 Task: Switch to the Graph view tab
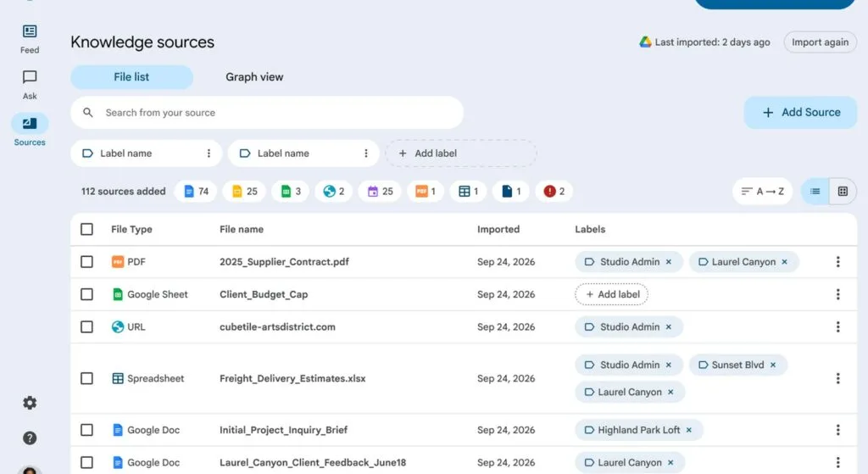254,77
